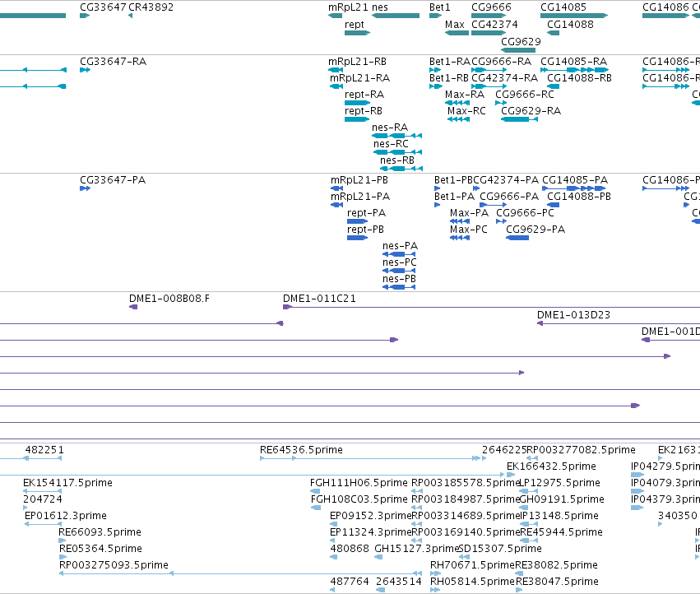The image size is (700, 594).
Task: Select transcript Bet1-RB
Action: 436,86
